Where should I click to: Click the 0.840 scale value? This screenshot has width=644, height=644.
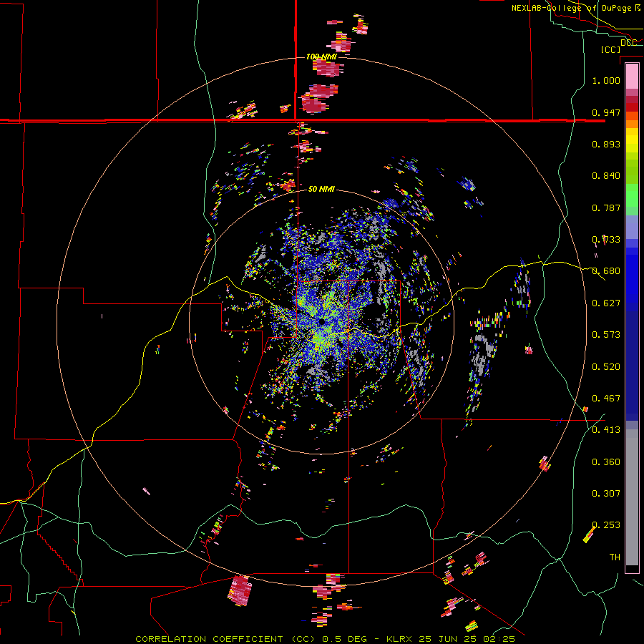click(x=606, y=176)
